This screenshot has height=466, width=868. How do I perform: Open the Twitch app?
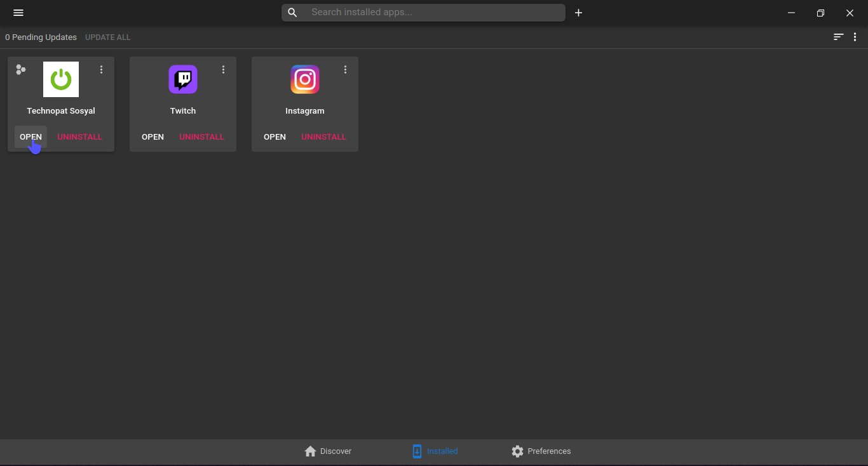(x=153, y=137)
